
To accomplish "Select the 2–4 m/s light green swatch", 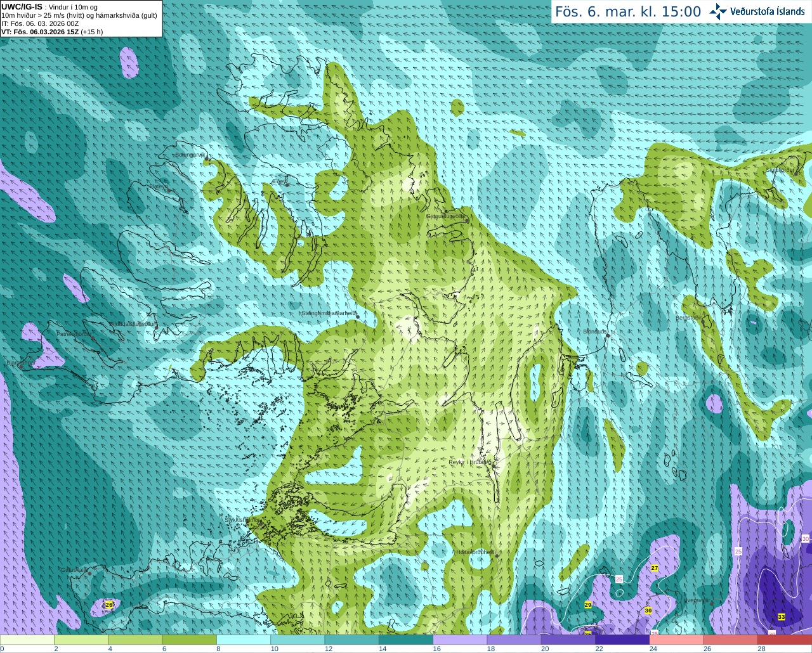I will pos(82,640).
